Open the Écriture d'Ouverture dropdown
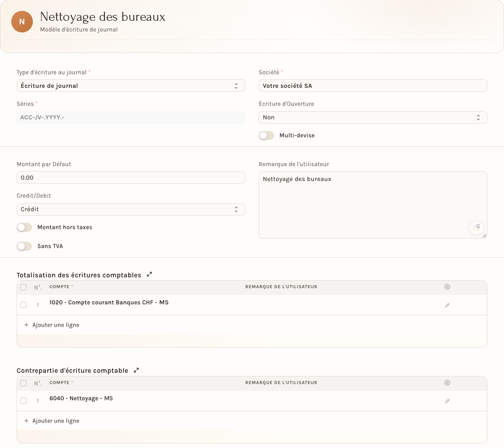 point(373,118)
